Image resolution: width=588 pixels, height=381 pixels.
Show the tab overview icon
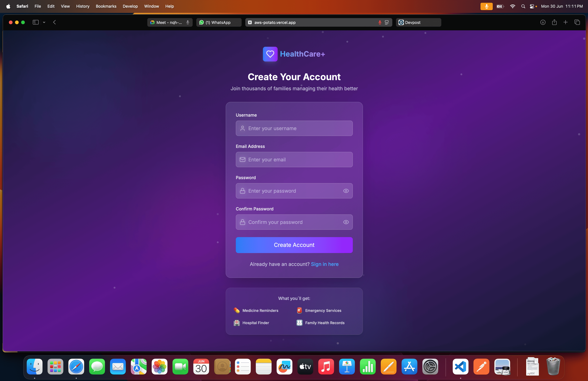click(x=577, y=22)
